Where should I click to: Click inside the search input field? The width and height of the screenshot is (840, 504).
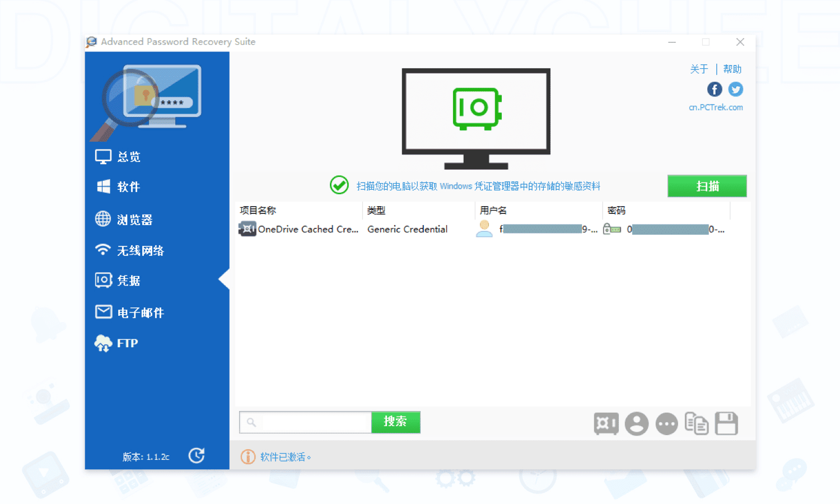(x=305, y=422)
